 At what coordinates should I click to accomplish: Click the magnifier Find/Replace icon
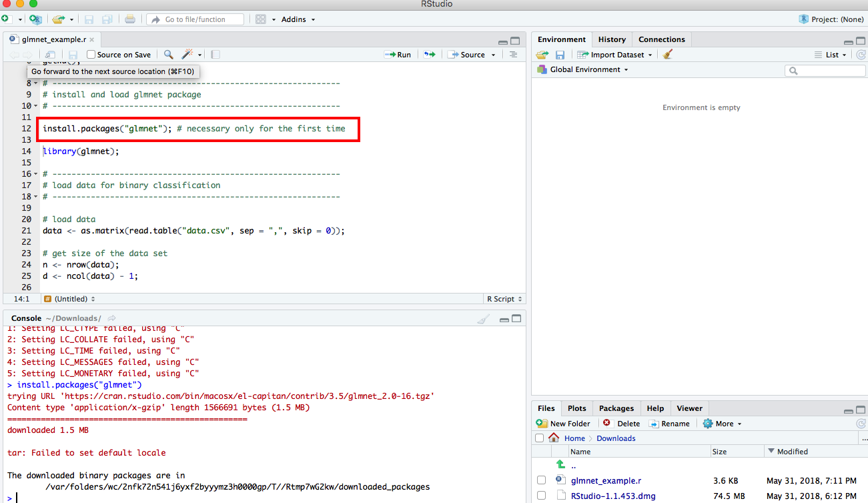169,55
